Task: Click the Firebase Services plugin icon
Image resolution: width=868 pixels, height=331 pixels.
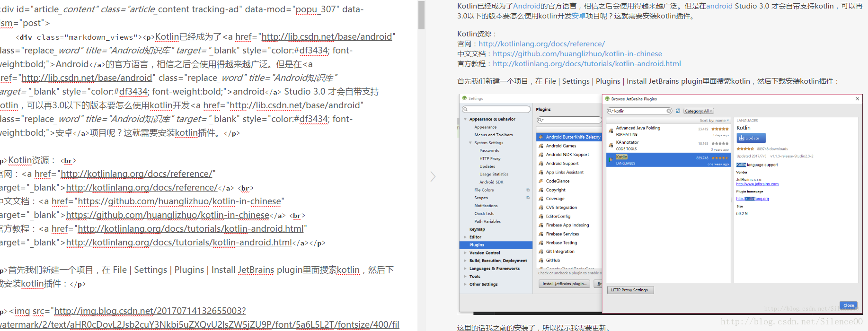Action: click(x=541, y=234)
